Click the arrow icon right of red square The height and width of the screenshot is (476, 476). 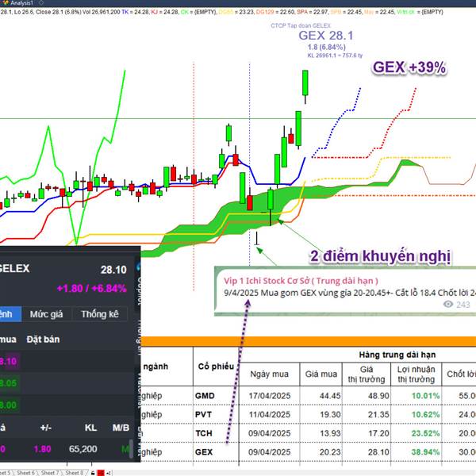pos(109,473)
